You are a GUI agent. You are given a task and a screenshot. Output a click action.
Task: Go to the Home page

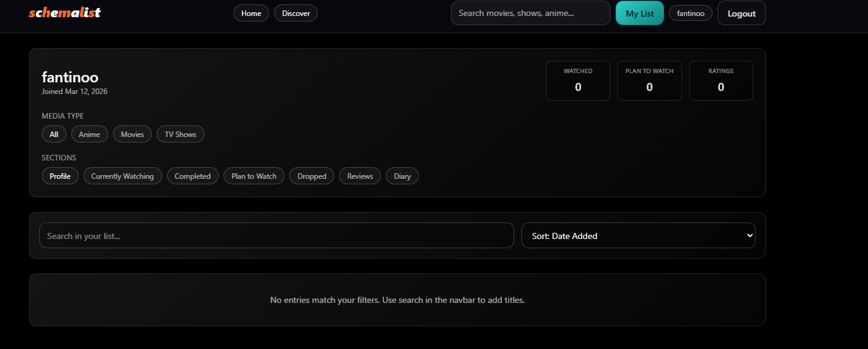coord(251,13)
